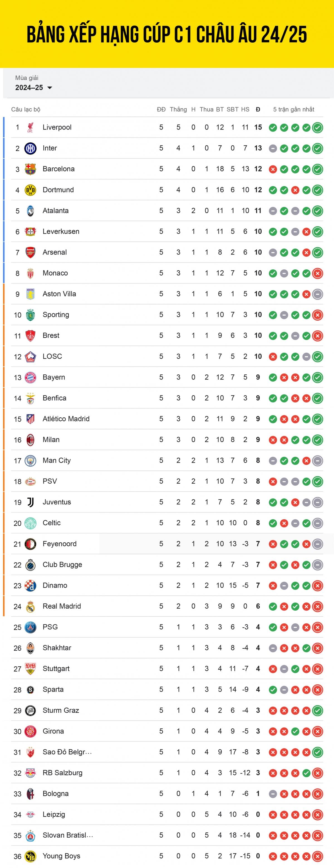This screenshot has width=334, height=868.
Task: Select Monaco's latest loss indicator
Action: [318, 273]
